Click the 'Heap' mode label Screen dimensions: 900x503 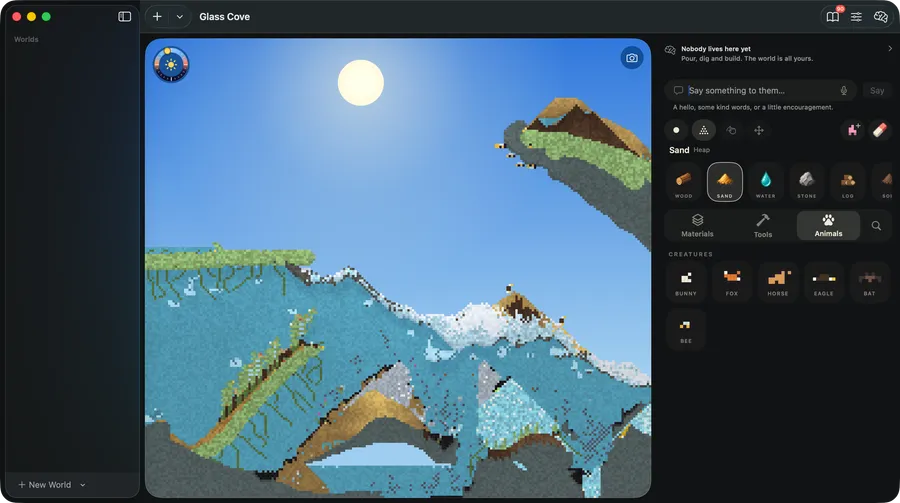point(701,150)
